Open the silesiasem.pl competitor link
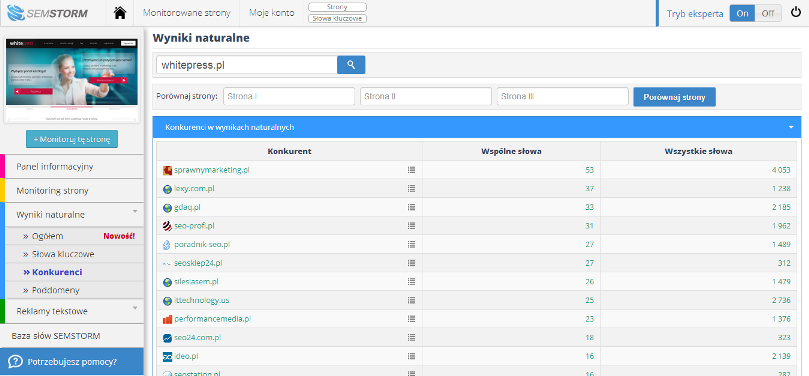 196,282
